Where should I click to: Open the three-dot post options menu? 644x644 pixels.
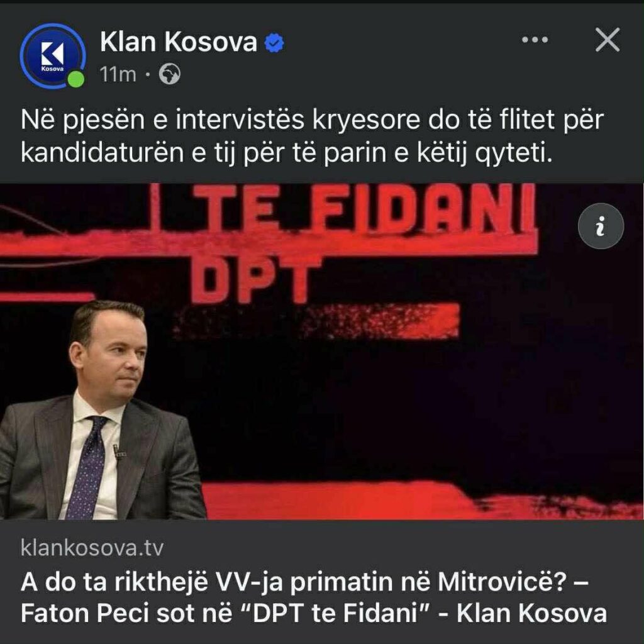click(535, 40)
